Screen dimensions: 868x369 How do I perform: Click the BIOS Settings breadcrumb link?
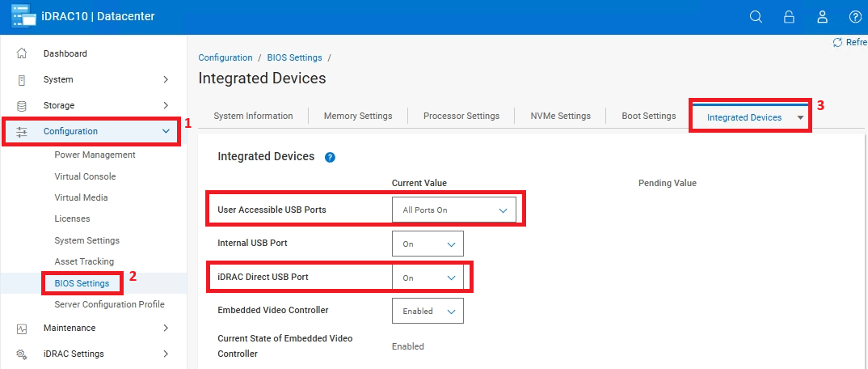click(294, 57)
